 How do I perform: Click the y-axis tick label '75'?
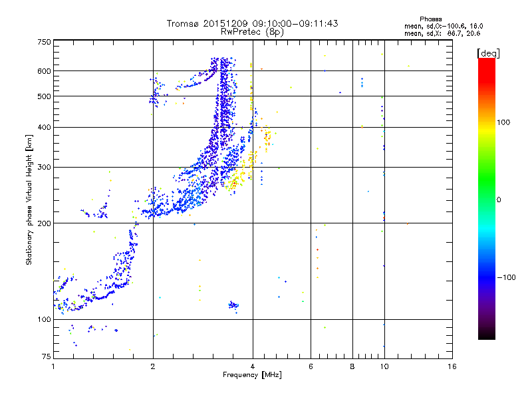47,356
